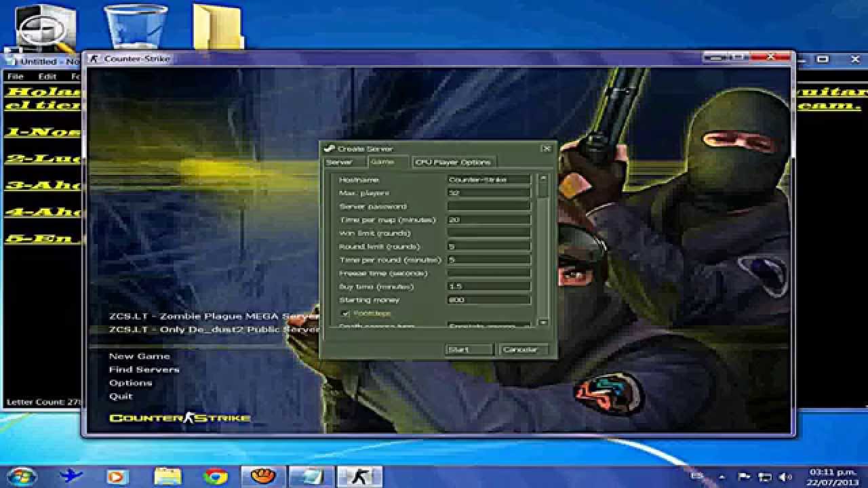The height and width of the screenshot is (488, 868).
Task: Launch Google Chrome from the taskbar
Action: click(x=215, y=476)
